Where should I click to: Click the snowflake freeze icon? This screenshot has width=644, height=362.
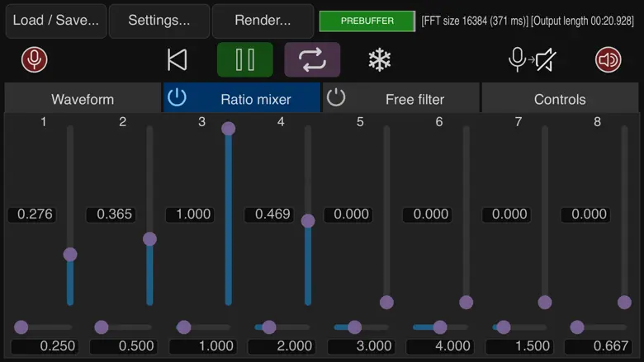[379, 59]
